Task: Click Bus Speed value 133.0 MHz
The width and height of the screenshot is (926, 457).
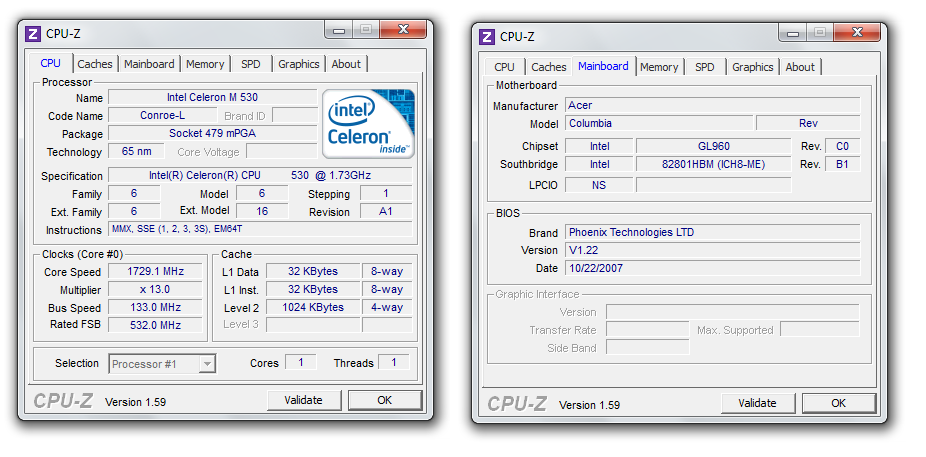Action: 155,307
